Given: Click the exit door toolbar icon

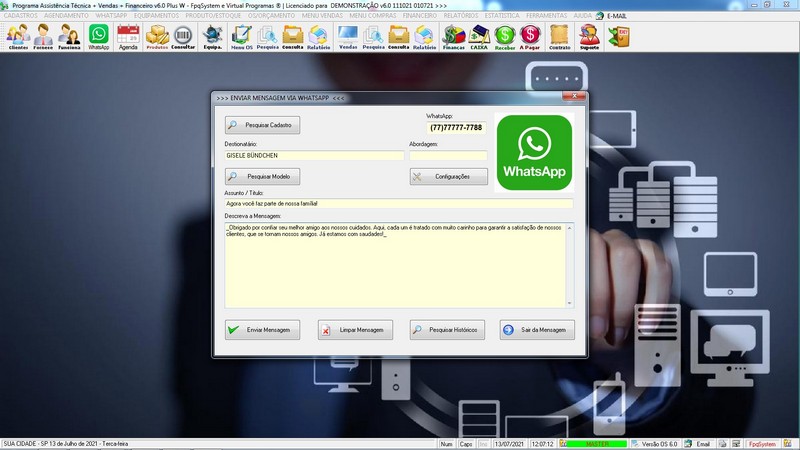Looking at the screenshot, I should point(619,37).
